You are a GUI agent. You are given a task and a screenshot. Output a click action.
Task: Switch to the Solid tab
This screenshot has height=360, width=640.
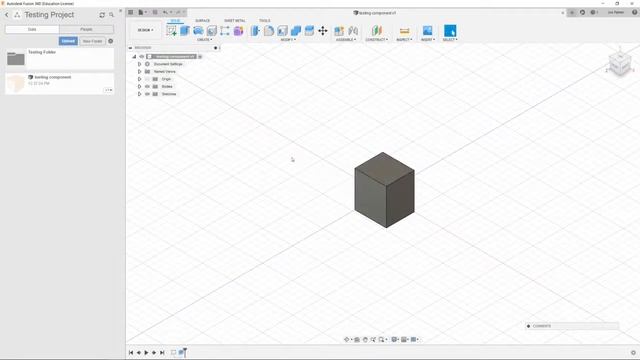point(175,20)
